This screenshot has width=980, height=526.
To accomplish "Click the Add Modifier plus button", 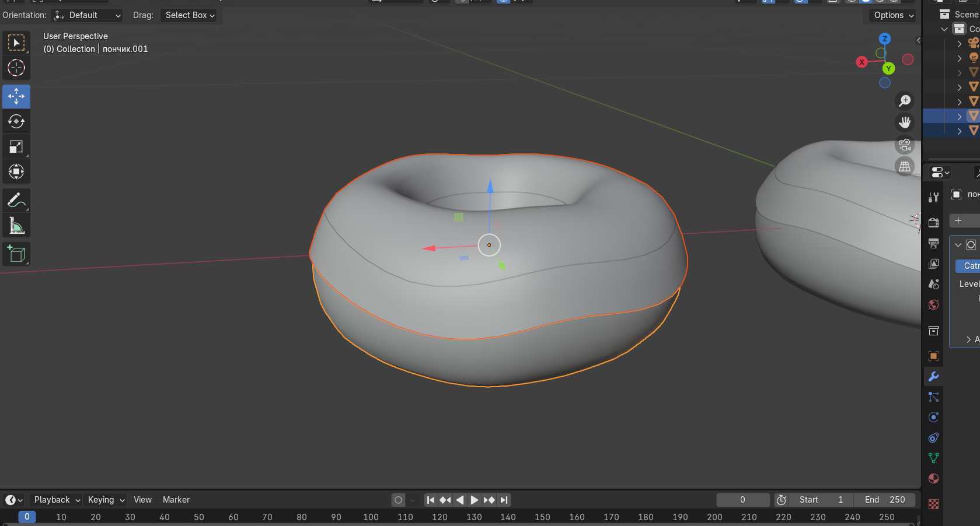I will tap(964, 220).
